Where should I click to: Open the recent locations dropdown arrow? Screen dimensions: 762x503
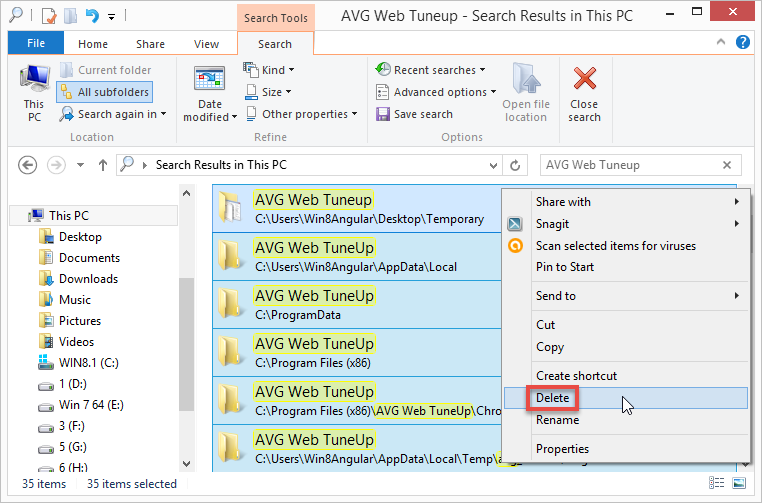(81, 165)
